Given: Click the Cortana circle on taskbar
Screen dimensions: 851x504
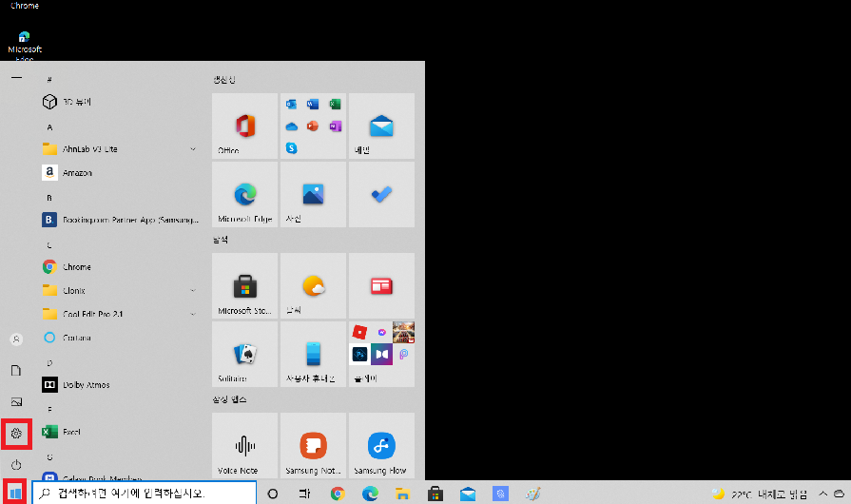Looking at the screenshot, I should point(273,494).
